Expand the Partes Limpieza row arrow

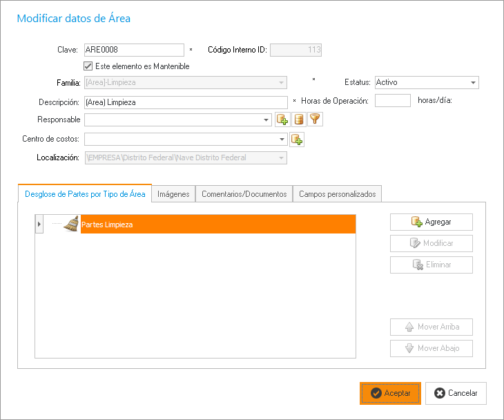pyautogui.click(x=39, y=224)
